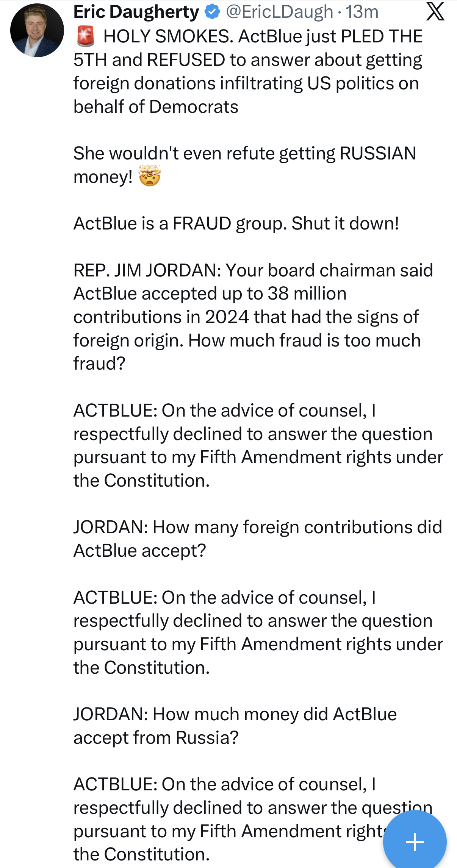Tap the HOLY SMOKES opening paragraph
The width and height of the screenshot is (457, 868).
[248, 72]
